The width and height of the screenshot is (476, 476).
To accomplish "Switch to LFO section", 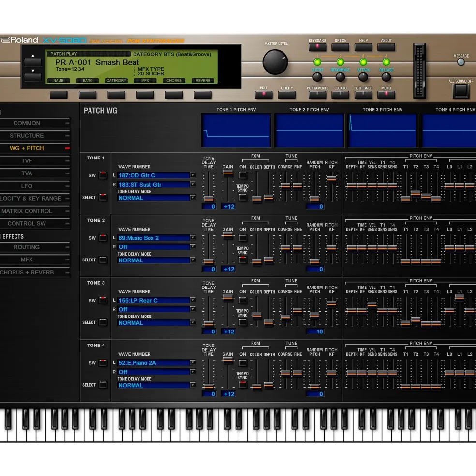I will coord(35,186).
